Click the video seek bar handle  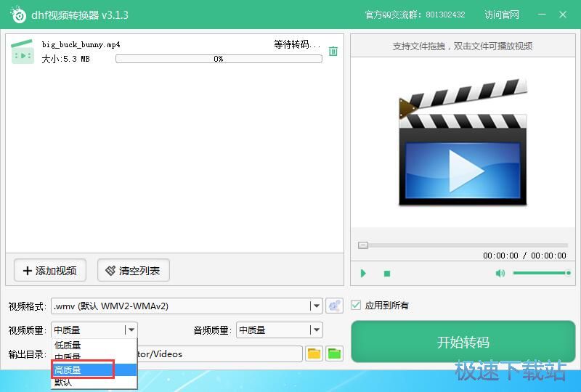[362, 245]
